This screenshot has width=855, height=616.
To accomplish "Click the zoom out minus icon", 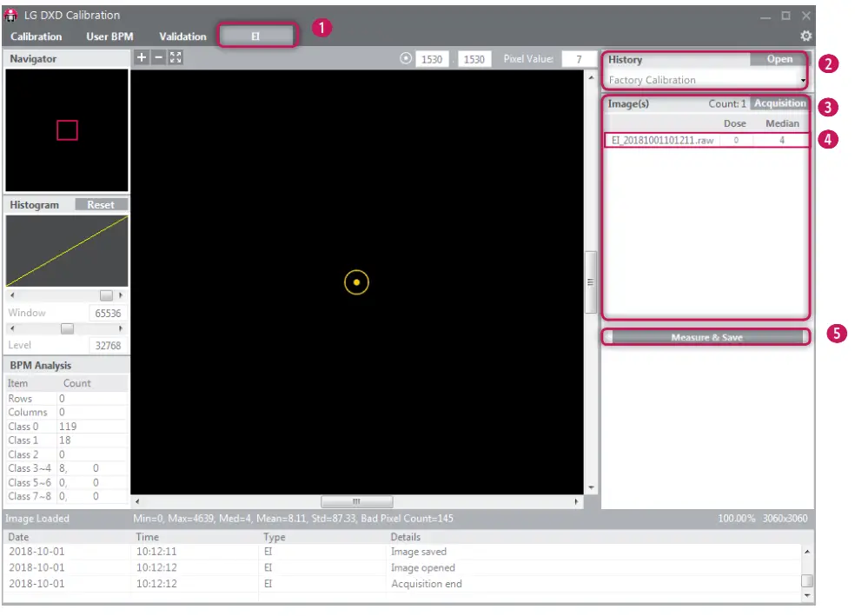I will click(x=158, y=57).
